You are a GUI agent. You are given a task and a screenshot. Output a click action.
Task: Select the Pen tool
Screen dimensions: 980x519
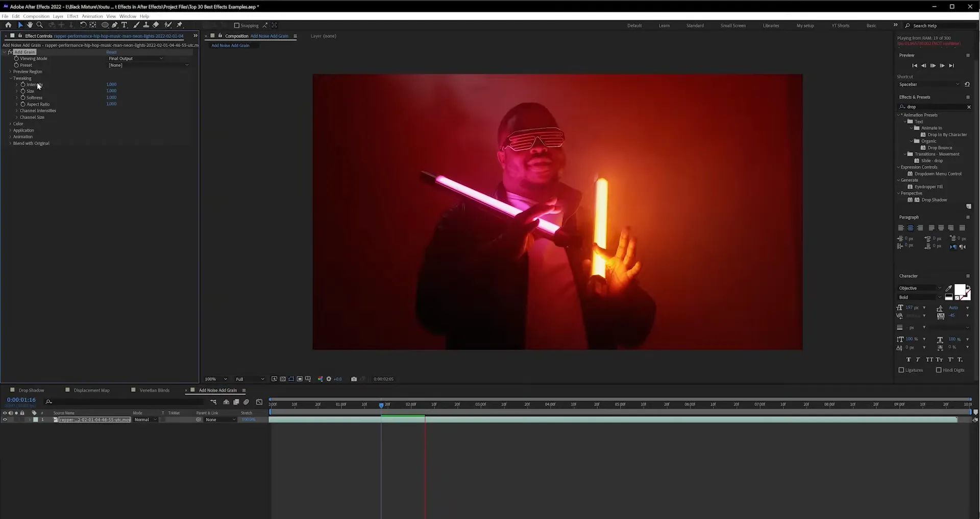pos(114,25)
